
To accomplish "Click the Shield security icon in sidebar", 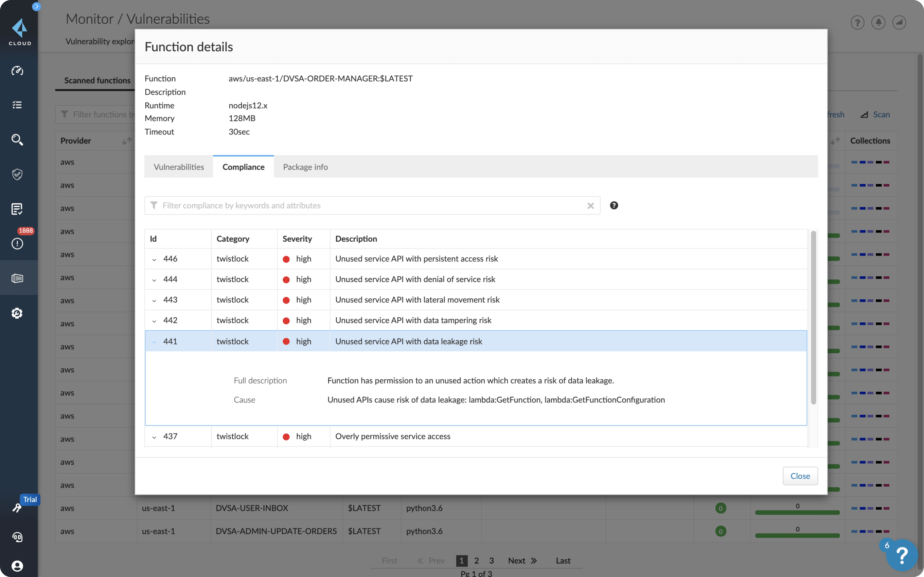I will click(x=18, y=173).
